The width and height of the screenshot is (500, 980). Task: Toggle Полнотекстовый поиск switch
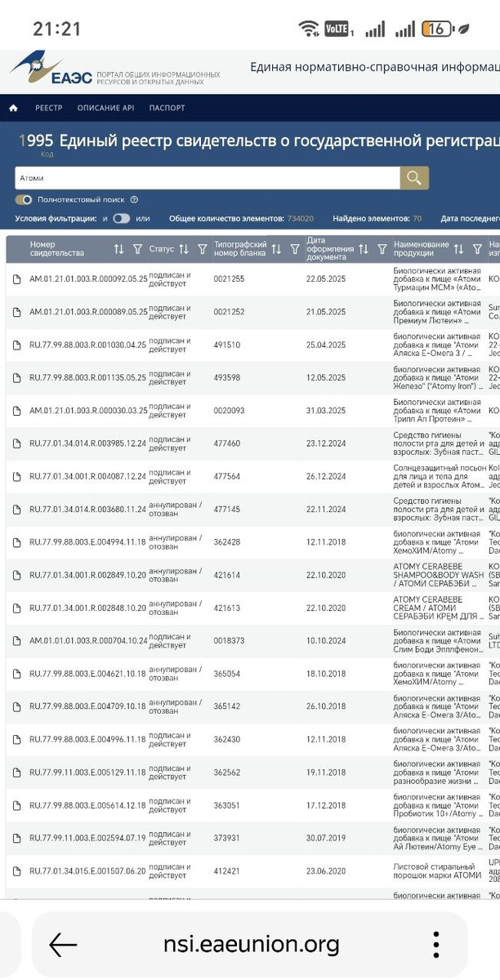click(x=24, y=199)
